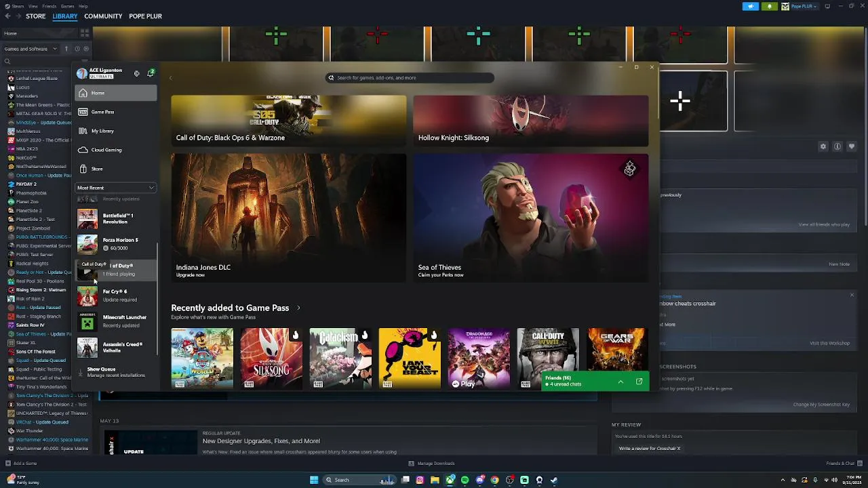This screenshot has width=868, height=488.
Task: Open Store in Xbox sidebar
Action: (116, 169)
